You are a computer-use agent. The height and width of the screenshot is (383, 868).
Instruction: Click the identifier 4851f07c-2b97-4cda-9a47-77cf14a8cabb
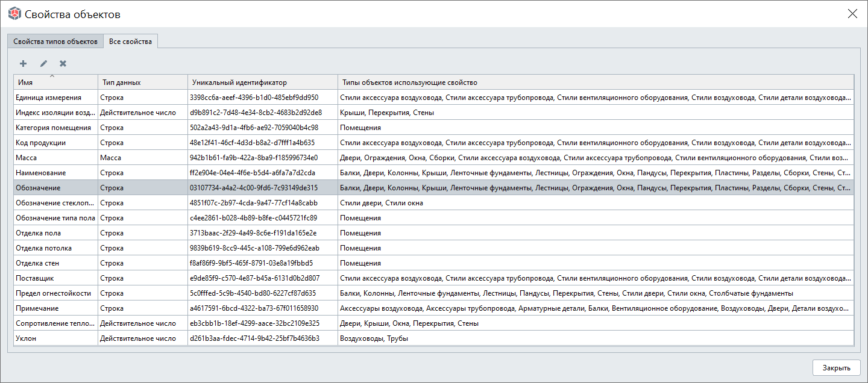click(x=253, y=203)
